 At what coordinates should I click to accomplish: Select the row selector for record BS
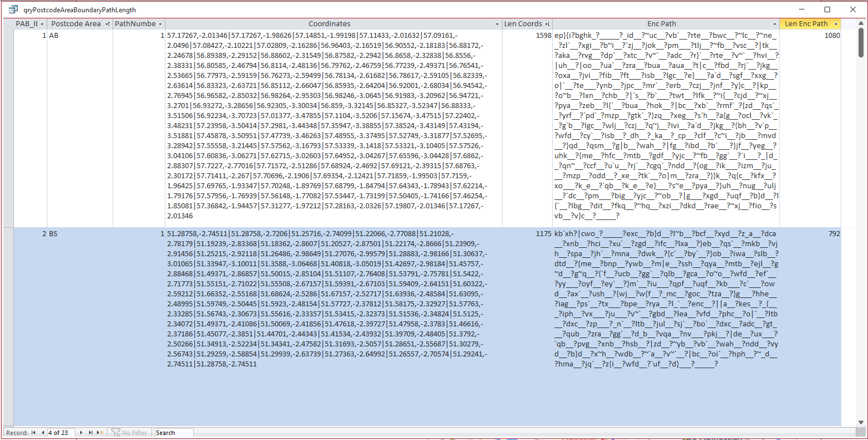pos(8,326)
